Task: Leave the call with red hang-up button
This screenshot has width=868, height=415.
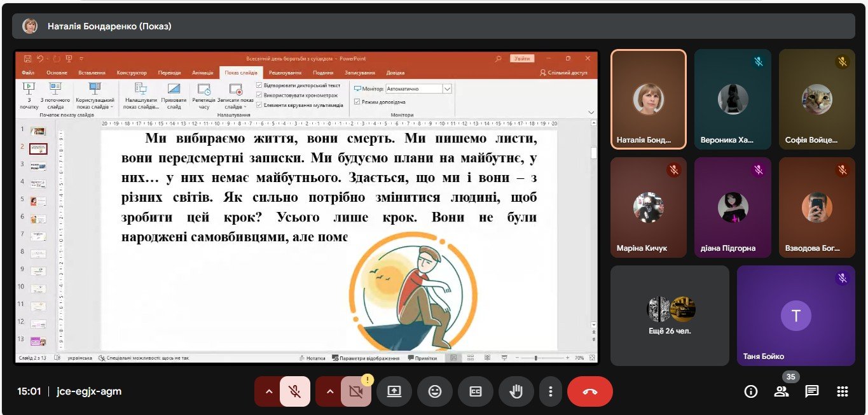Action: 589,391
